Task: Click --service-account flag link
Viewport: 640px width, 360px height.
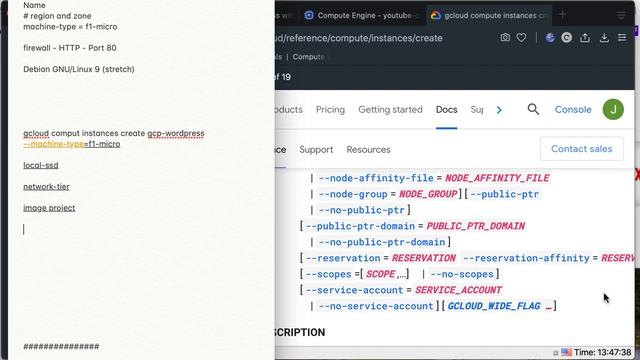Action: 354,290
